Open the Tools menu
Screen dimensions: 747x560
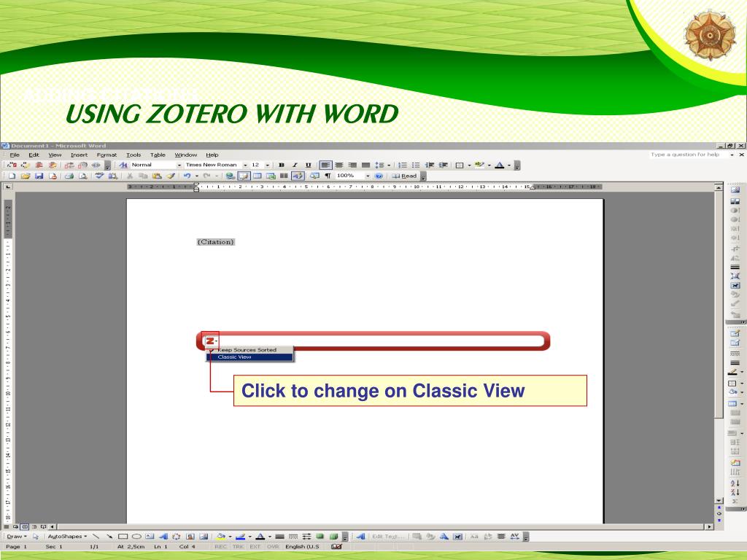coord(133,155)
